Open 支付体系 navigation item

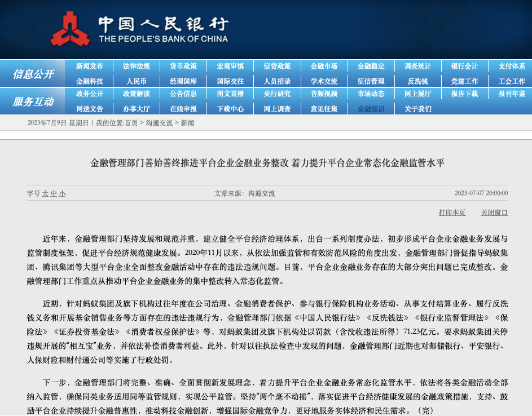click(512, 66)
